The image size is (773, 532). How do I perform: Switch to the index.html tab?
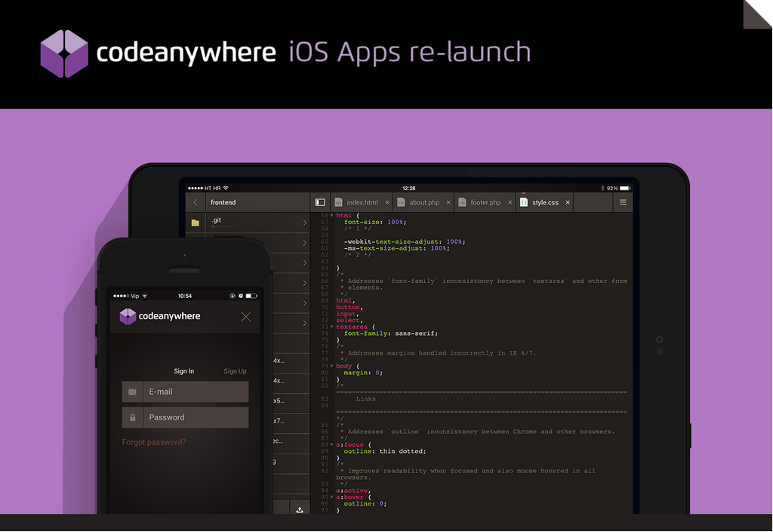(x=362, y=202)
